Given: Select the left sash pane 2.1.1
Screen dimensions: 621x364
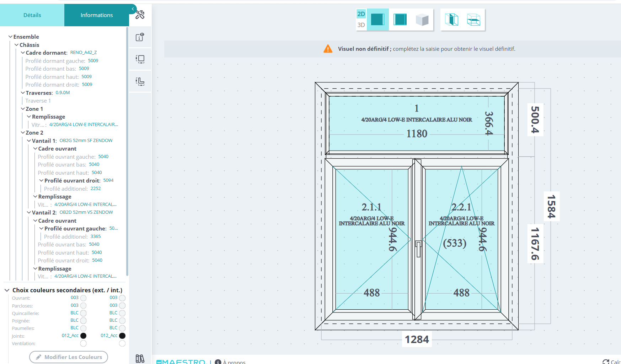Looking at the screenshot, I should point(372,239).
